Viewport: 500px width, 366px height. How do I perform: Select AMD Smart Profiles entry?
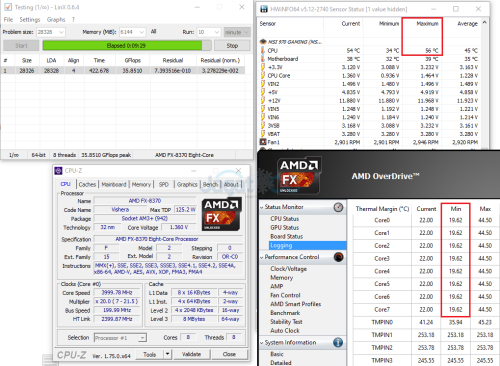(x=296, y=304)
